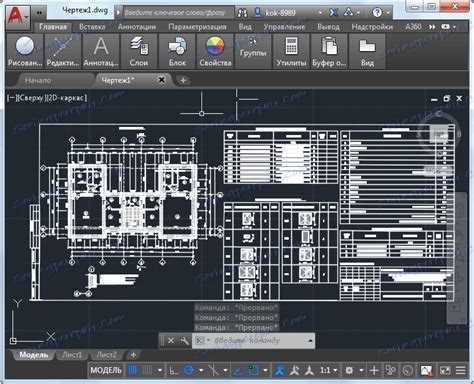Open the help question mark icon
Viewport: 474px width, 384px height.
tap(377, 13)
